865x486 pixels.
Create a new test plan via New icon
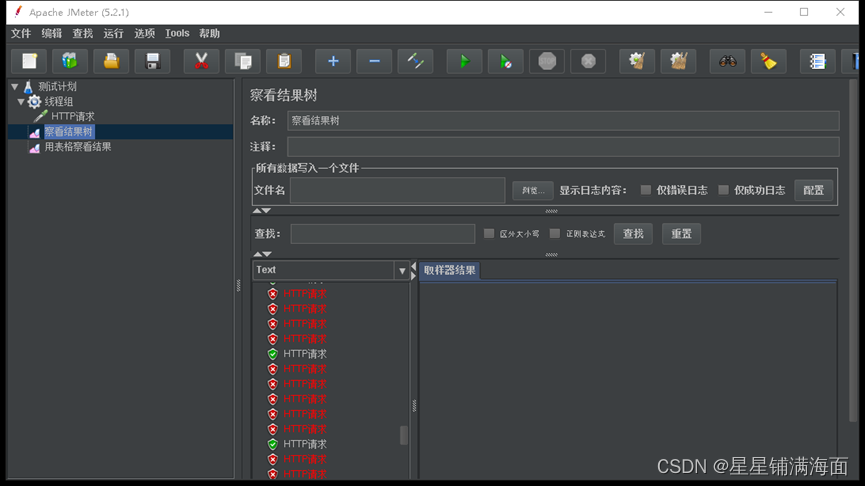tap(29, 61)
